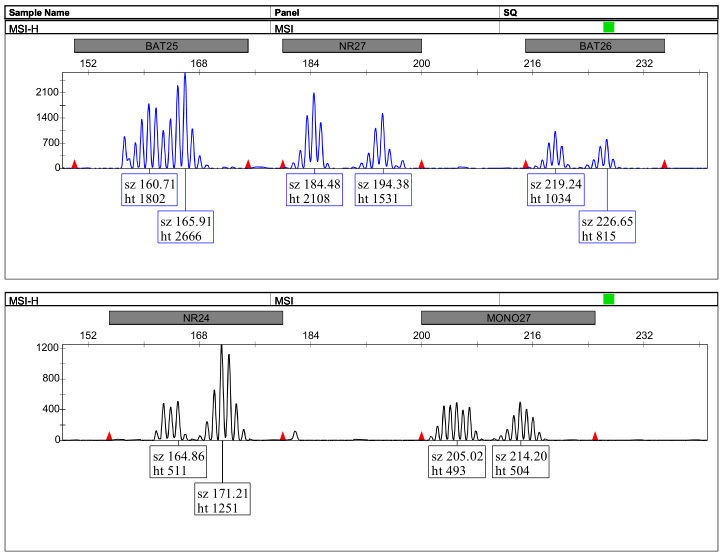This screenshot has width=720, height=556.
Task: Click the red triangle at NR24's left boundary
Action: [x=109, y=436]
